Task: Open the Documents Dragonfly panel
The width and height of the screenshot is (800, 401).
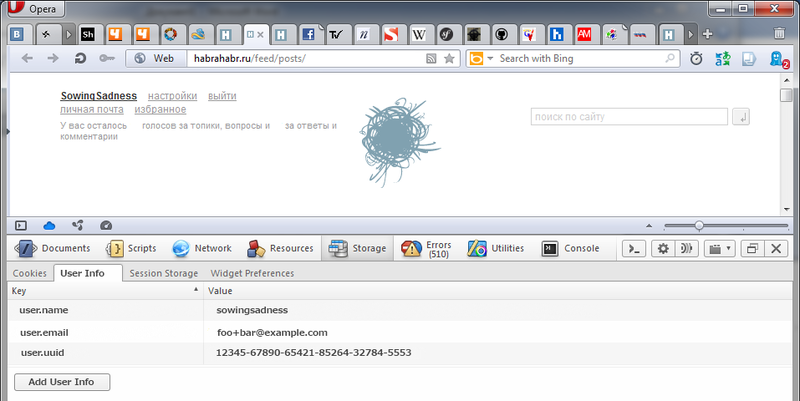Action: tap(52, 248)
